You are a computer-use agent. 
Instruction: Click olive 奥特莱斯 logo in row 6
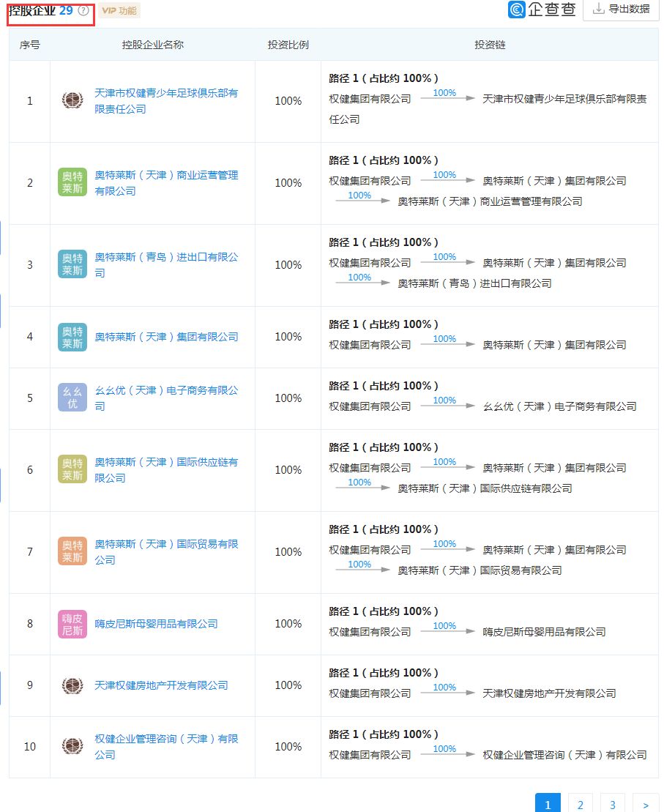coord(72,469)
